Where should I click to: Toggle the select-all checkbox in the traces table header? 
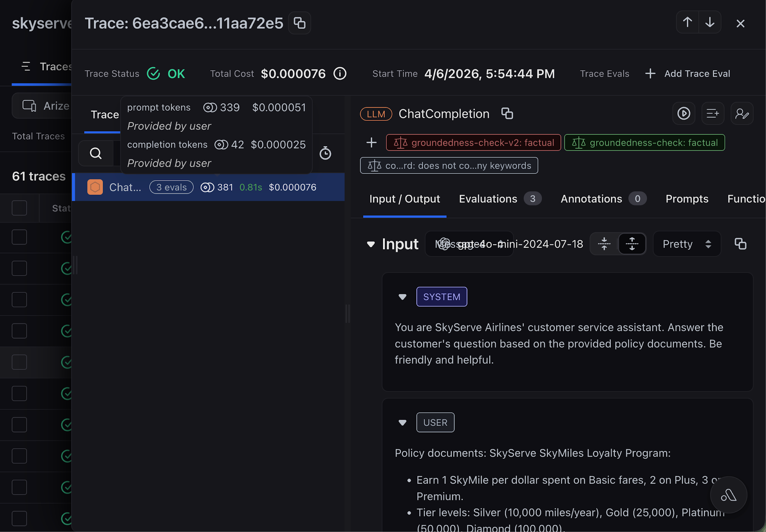tap(19, 208)
